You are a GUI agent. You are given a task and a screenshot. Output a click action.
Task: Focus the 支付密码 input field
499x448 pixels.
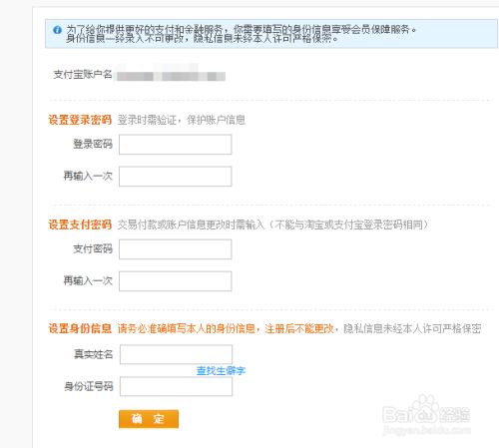[x=175, y=249]
